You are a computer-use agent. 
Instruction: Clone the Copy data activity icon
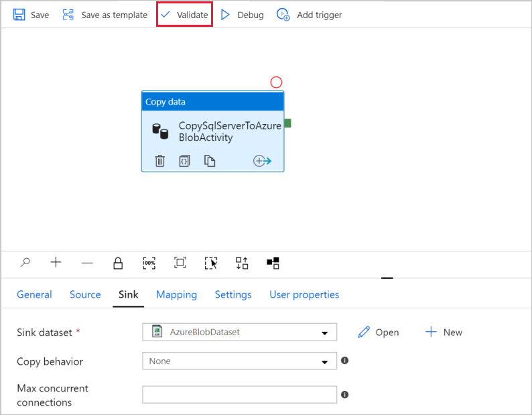pos(210,161)
